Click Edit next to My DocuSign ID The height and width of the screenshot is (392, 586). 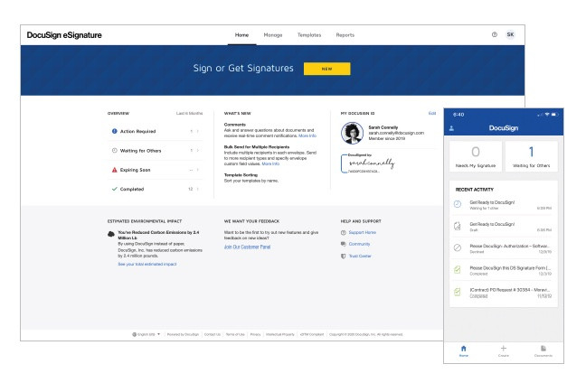pos(430,113)
